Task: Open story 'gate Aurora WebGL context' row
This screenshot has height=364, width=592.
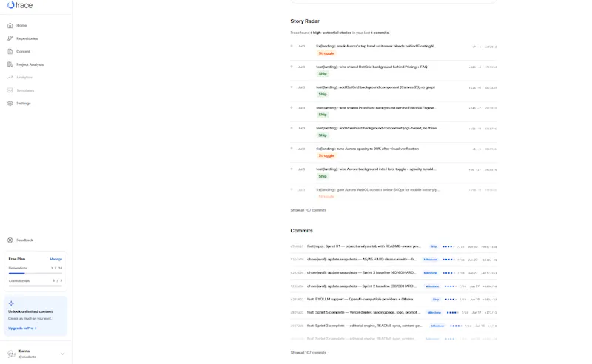Action: coord(394,193)
